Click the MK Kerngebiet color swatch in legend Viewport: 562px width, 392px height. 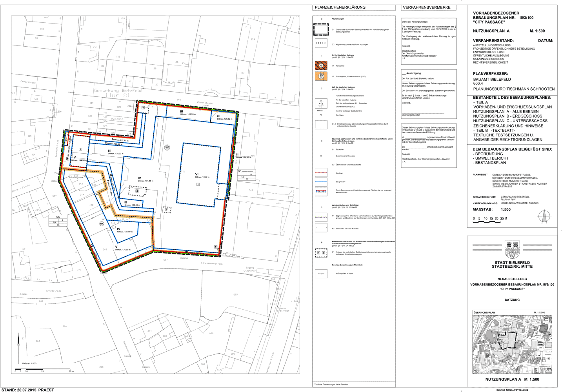tap(321, 65)
